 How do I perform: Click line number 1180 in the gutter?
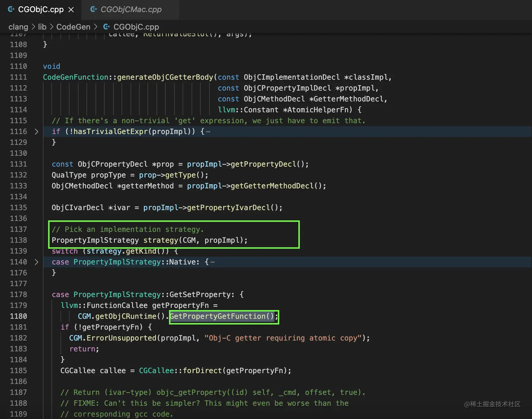18,316
